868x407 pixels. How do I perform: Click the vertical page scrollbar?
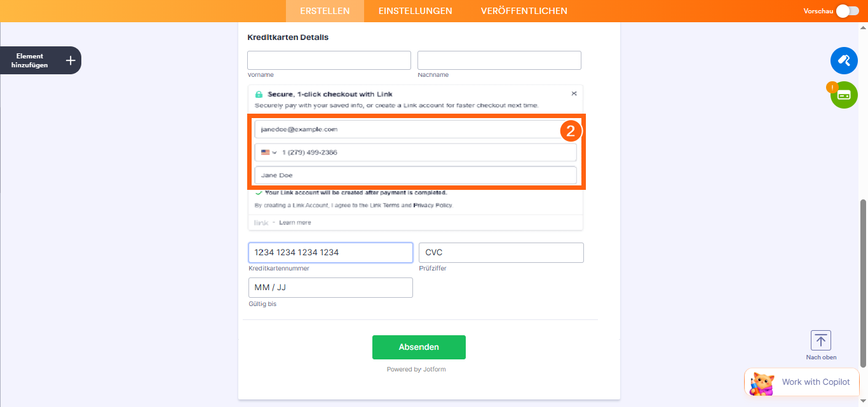862,283
